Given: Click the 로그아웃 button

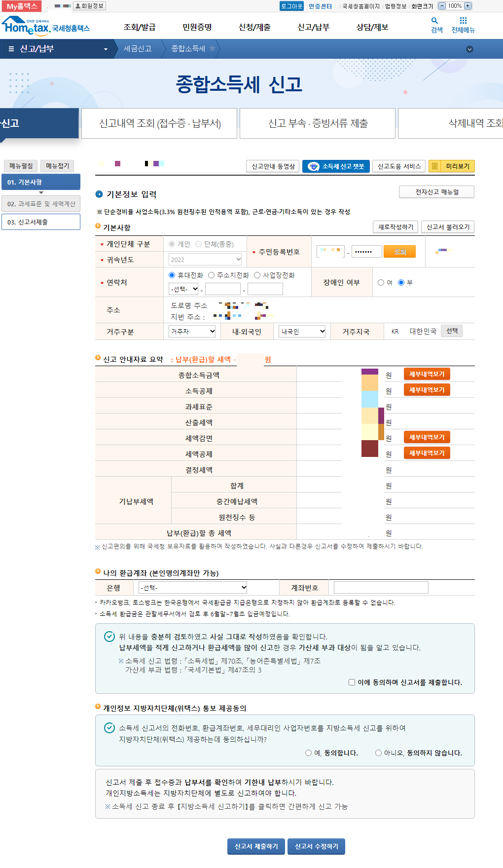Looking at the screenshot, I should (291, 6).
